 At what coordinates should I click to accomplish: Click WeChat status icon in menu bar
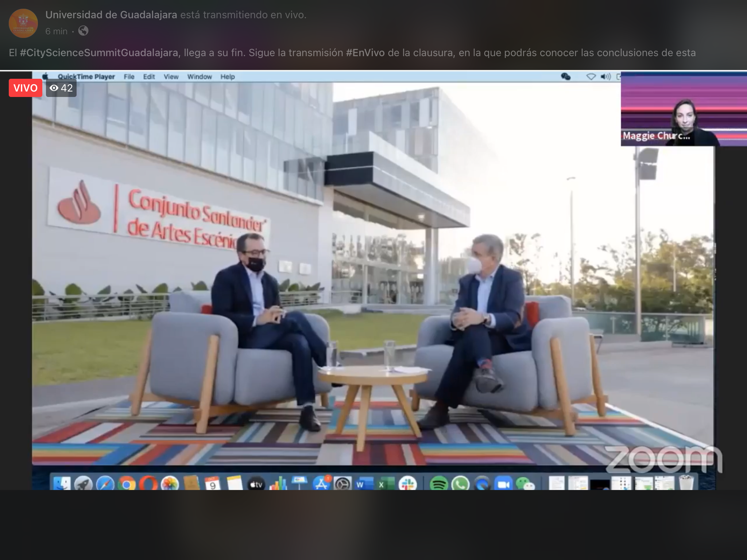(565, 77)
